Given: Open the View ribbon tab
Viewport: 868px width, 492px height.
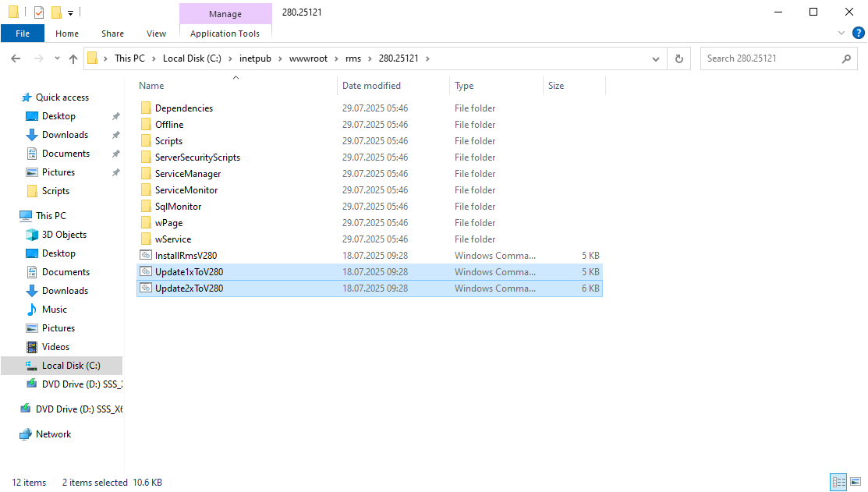Looking at the screenshot, I should 156,34.
